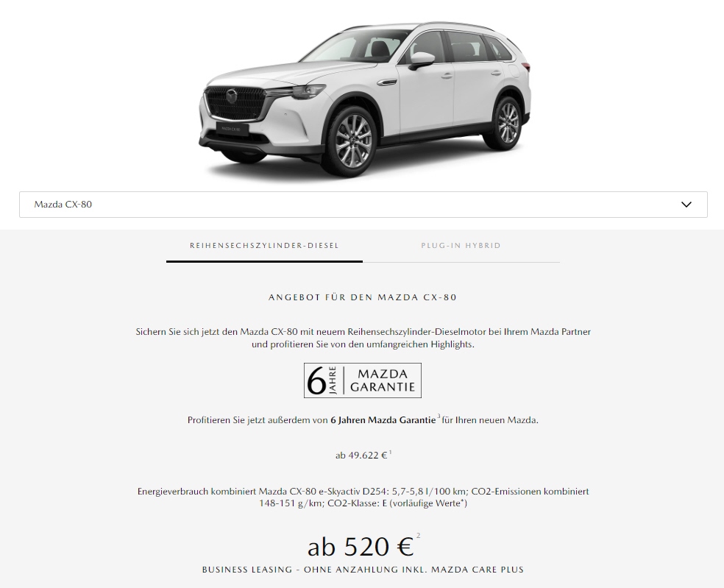
Task: Click the MAZDA CX-80 front license plate
Action: click(233, 129)
